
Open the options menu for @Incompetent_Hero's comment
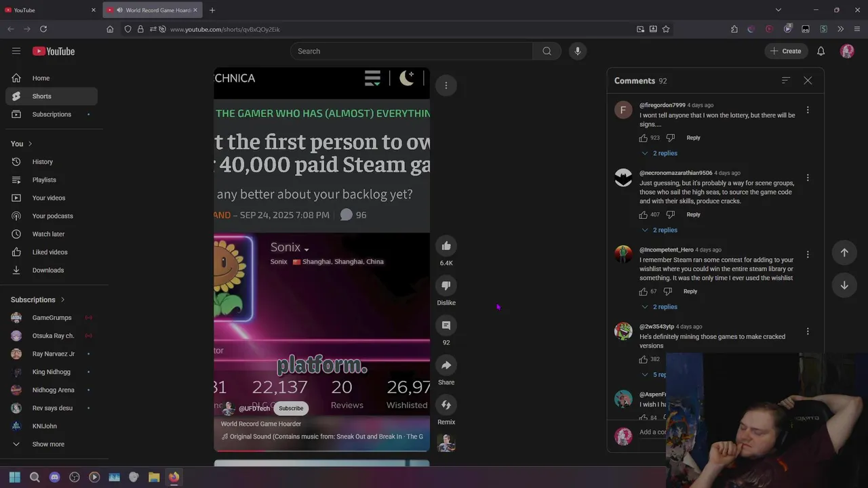coord(808,255)
